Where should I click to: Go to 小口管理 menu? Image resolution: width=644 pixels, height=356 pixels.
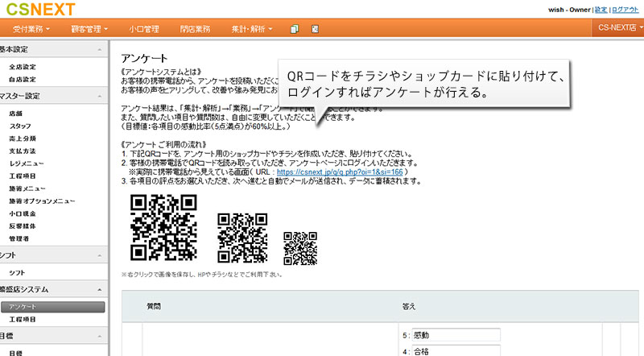pos(144,29)
